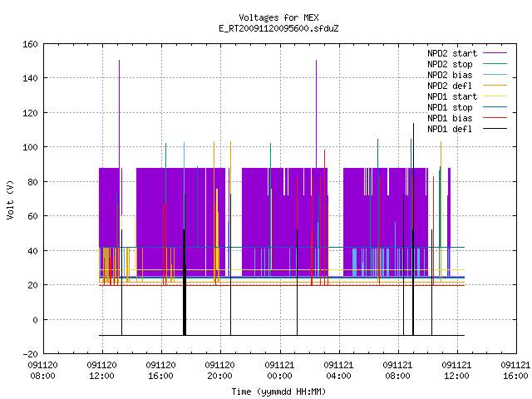Click the 'NPD2 bias' legend label
Image resolution: width=532 pixels, height=399 pixels.
coord(450,75)
